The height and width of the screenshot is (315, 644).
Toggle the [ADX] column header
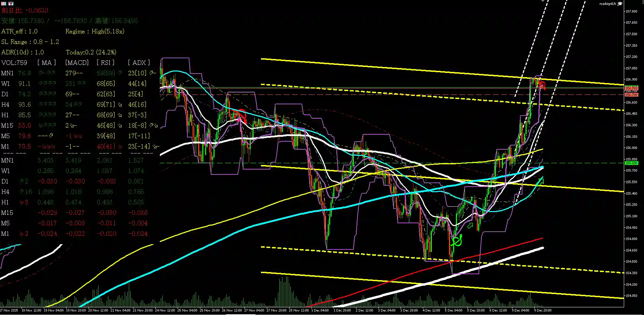[139, 62]
